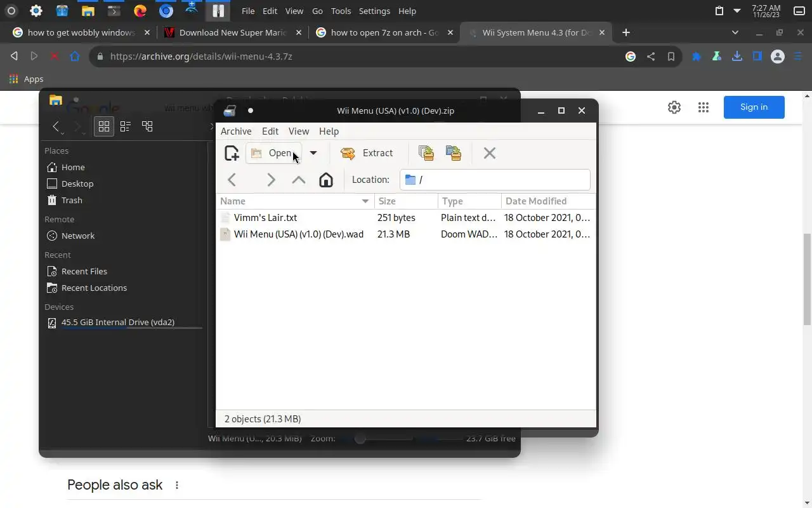Open the archive manager Help menu
Screen dimensions: 812x508
pos(329,131)
